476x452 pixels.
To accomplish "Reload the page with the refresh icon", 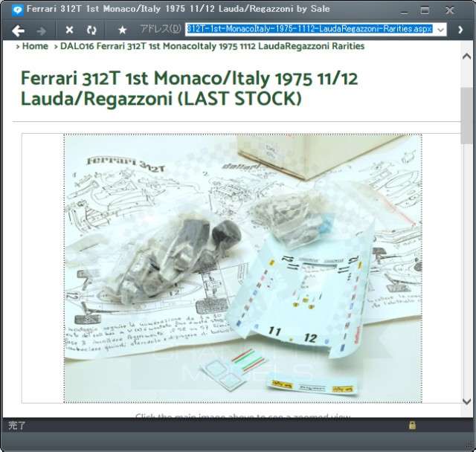I will click(91, 30).
